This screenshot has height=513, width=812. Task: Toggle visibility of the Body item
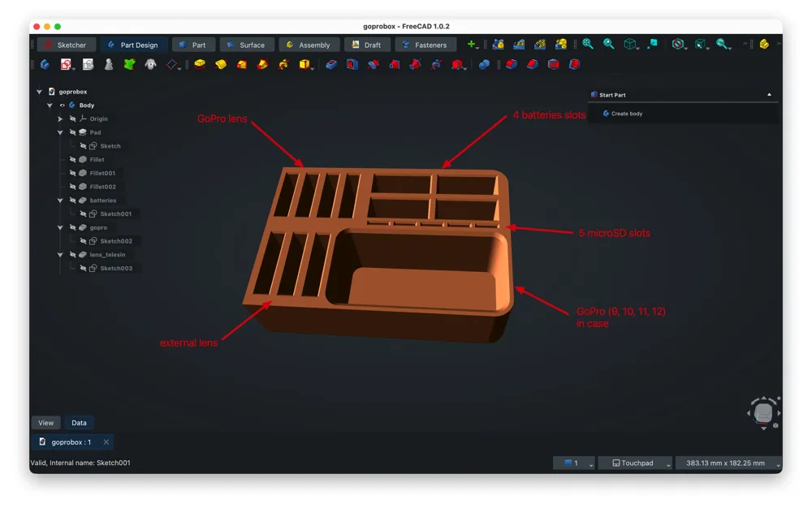(x=63, y=105)
